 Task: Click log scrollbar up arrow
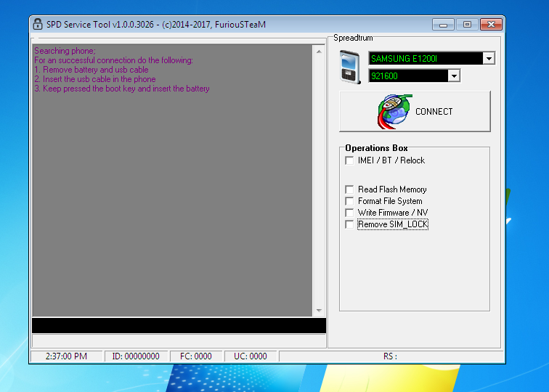pos(319,52)
